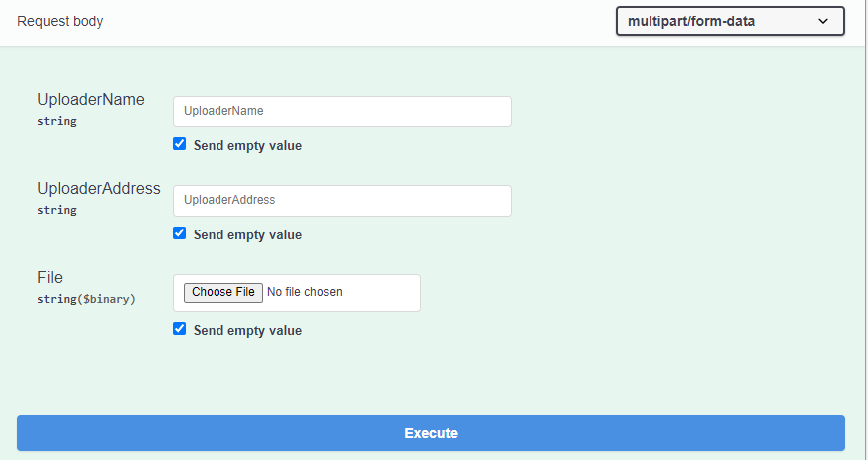Click the blue Execute button
The height and width of the screenshot is (460, 868).
[x=431, y=433]
